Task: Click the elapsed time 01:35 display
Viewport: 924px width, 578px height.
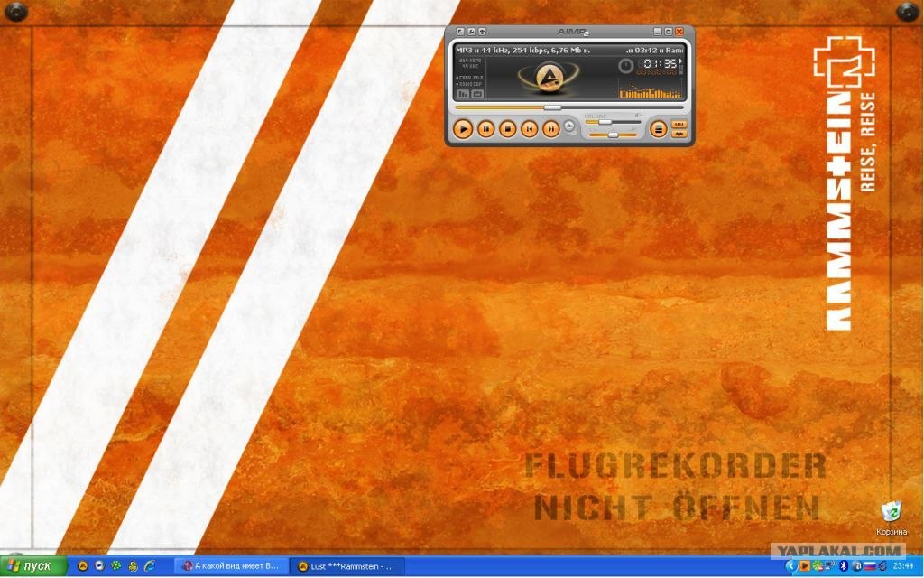Action: [660, 63]
